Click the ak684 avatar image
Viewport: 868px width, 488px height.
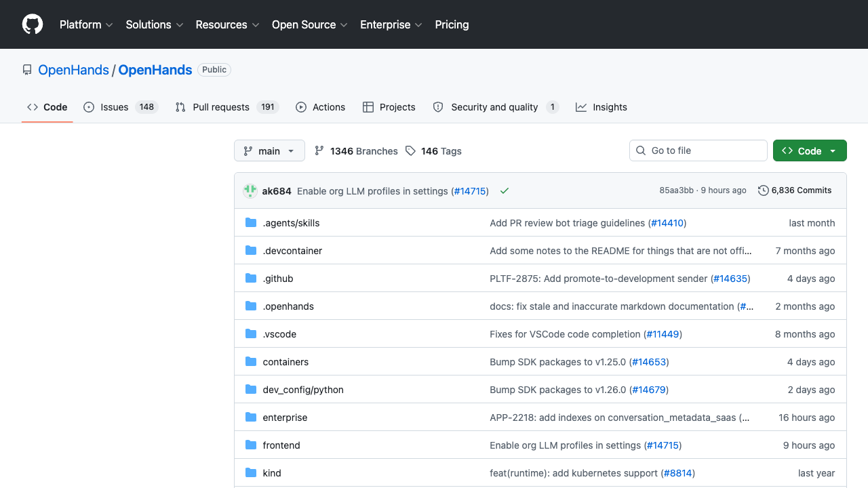(x=250, y=191)
